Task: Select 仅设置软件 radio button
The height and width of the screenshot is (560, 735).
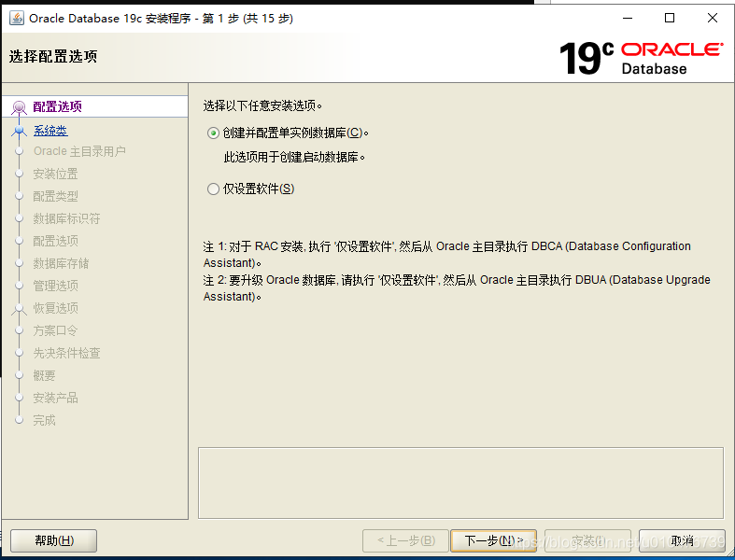Action: pos(213,189)
